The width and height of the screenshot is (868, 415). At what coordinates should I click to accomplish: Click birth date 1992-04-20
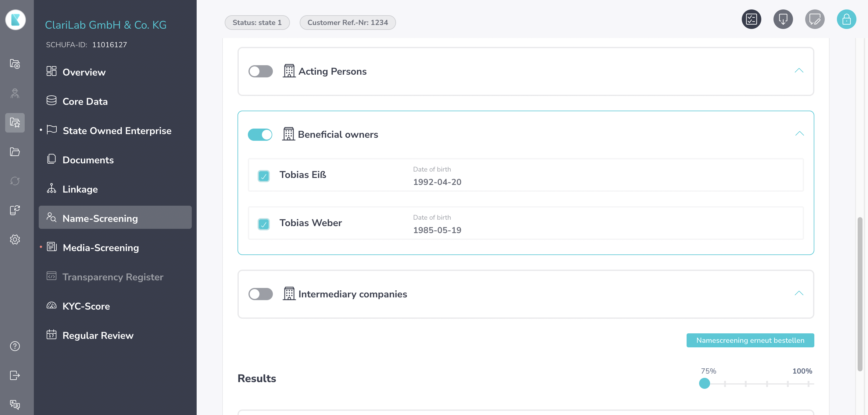(437, 182)
